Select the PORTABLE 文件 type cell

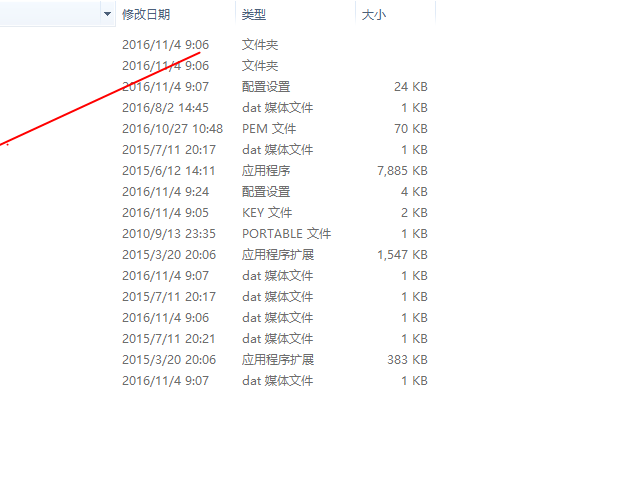point(287,234)
